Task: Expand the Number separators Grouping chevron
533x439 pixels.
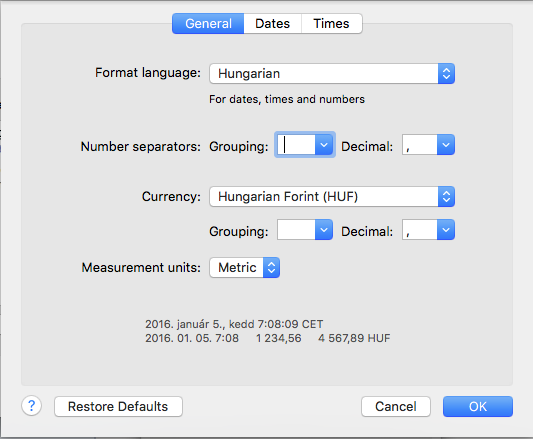Action: coord(324,145)
